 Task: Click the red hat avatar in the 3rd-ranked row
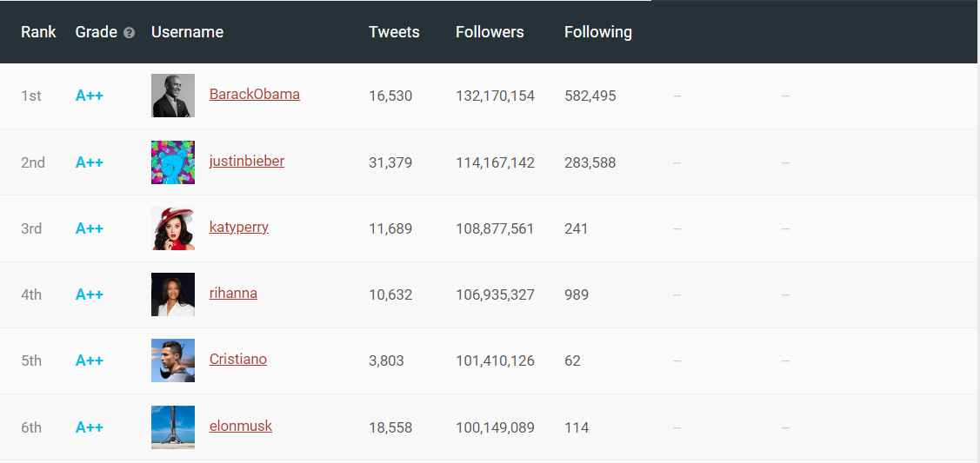point(173,228)
